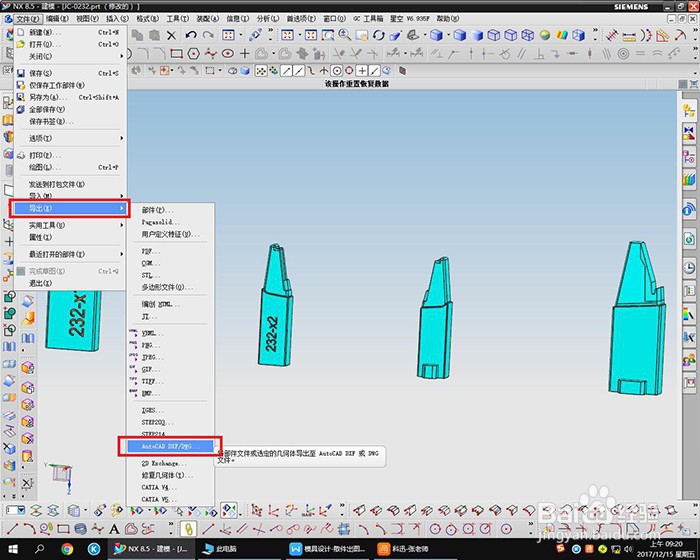Expand the Close submenu arrow

[121, 56]
